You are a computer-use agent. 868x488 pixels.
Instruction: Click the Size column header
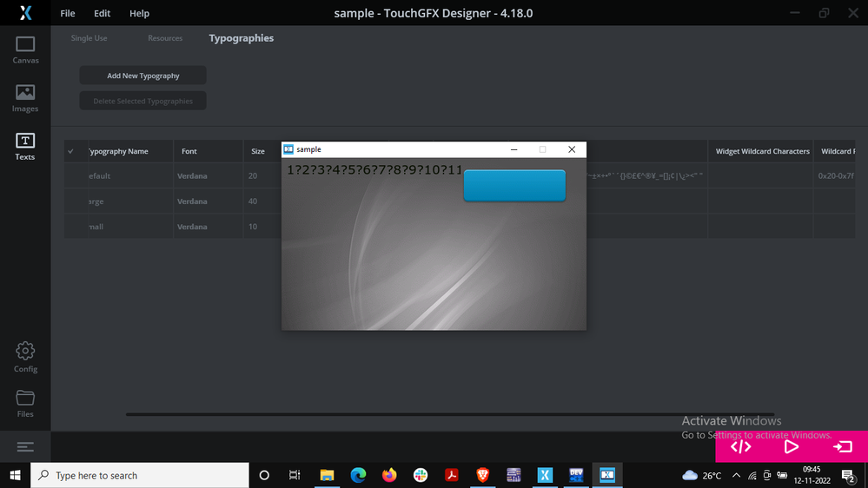click(x=258, y=151)
